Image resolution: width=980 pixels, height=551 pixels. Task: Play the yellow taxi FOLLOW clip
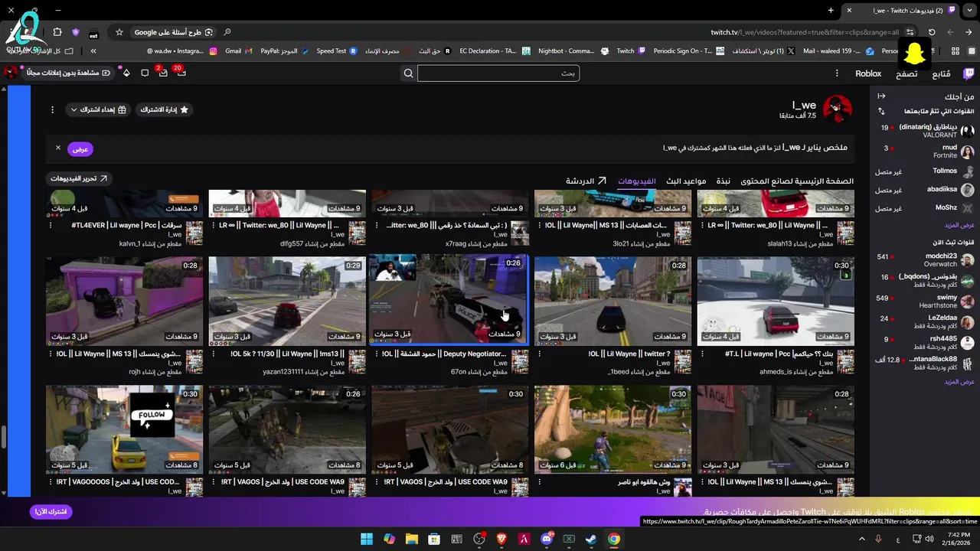[x=124, y=429]
